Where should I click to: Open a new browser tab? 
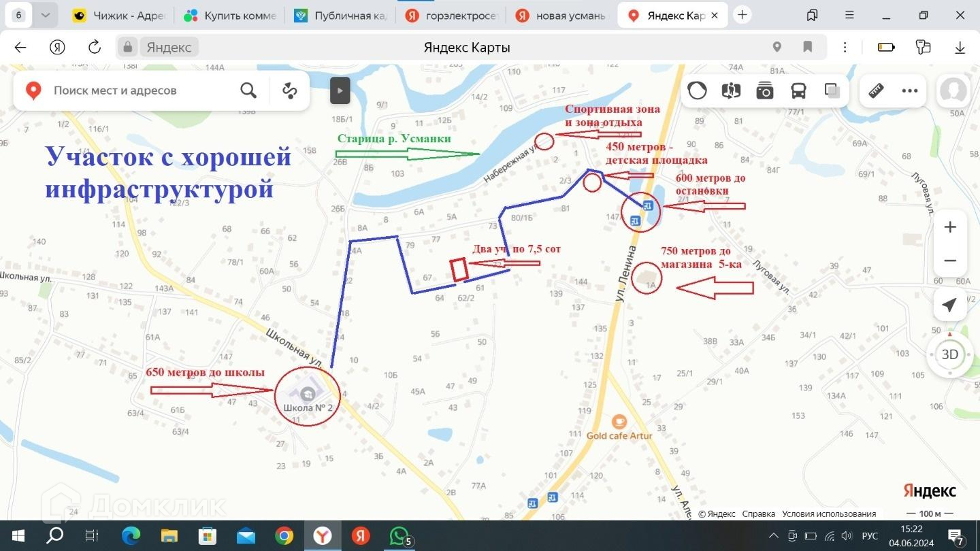742,15
